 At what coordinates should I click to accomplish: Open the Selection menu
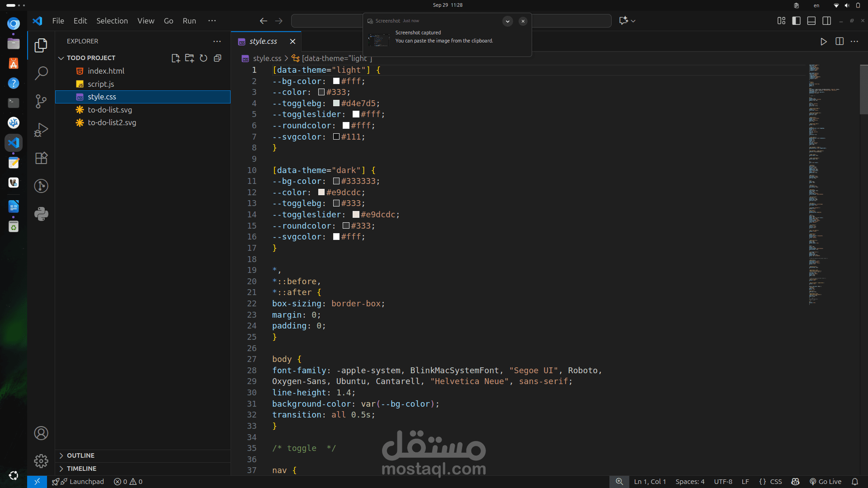[x=112, y=21]
